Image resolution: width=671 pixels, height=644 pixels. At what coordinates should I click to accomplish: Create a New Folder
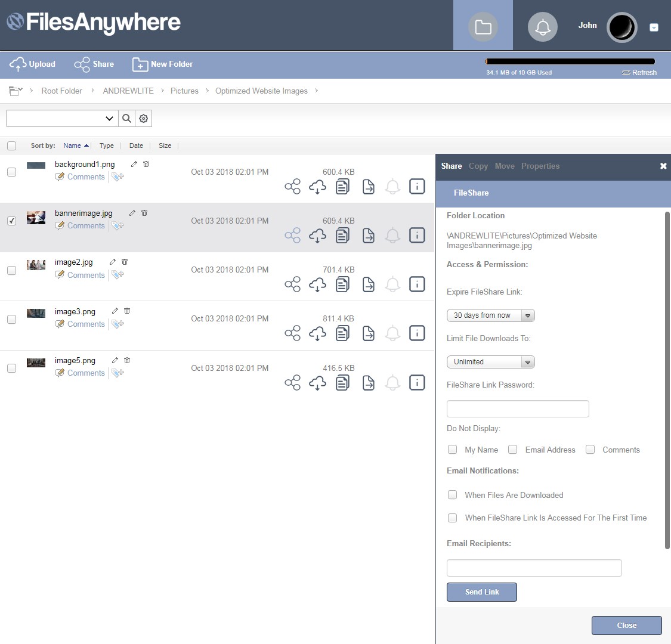(162, 64)
